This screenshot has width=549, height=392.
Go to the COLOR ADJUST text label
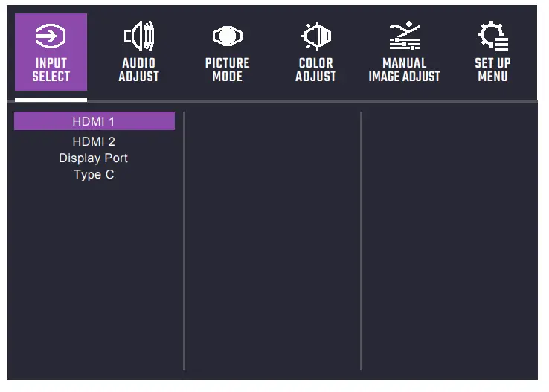[315, 70]
